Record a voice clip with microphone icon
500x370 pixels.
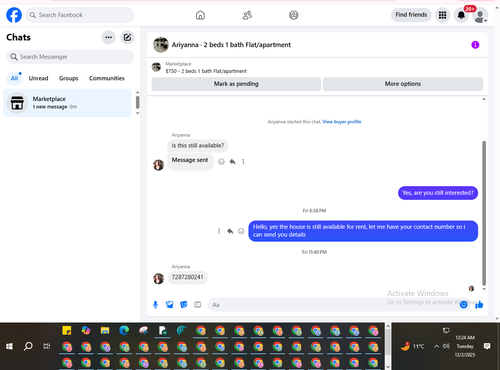(x=155, y=305)
